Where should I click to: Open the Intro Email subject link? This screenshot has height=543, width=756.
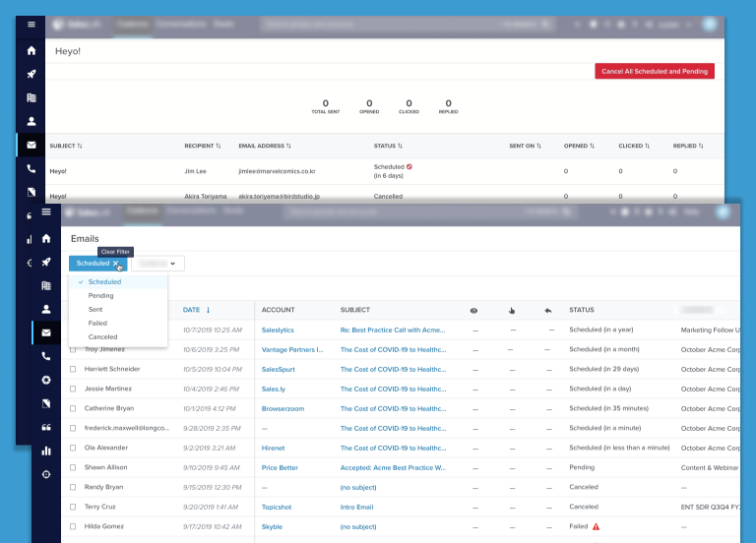(x=356, y=507)
